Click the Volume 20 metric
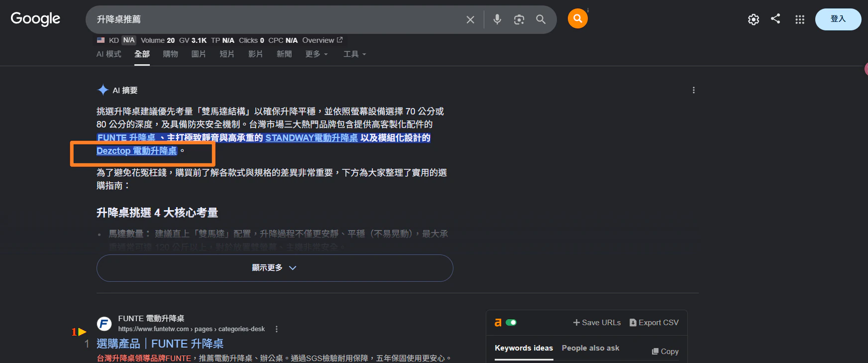 coord(158,40)
